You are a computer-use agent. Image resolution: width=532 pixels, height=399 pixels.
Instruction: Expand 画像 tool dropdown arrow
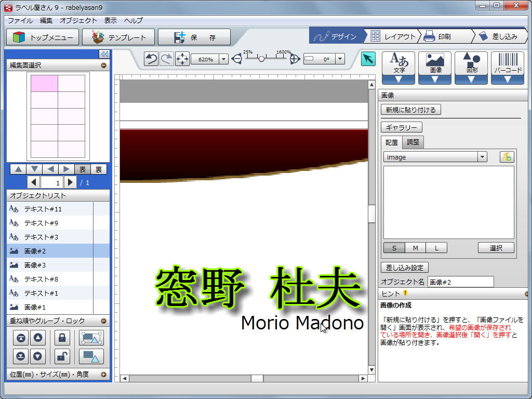point(435,79)
